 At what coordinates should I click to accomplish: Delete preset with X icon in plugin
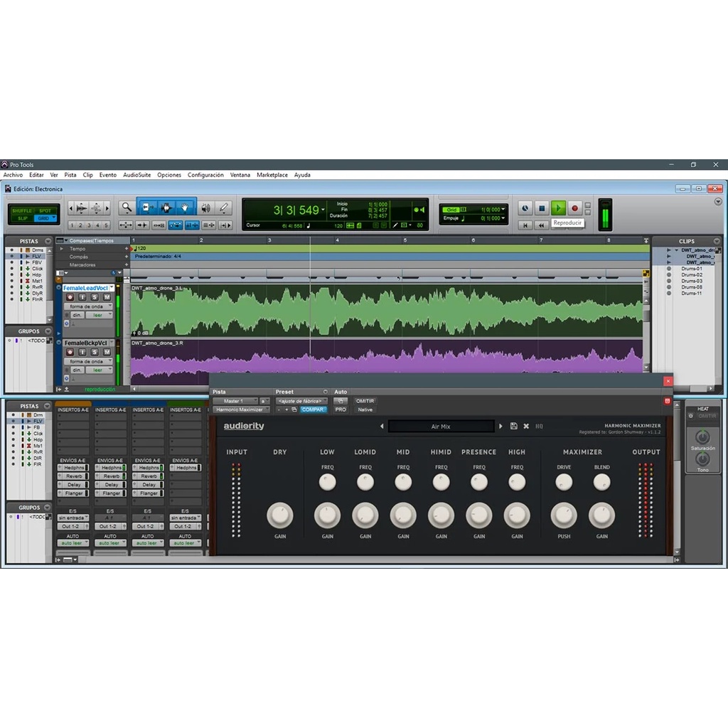pos(526,426)
